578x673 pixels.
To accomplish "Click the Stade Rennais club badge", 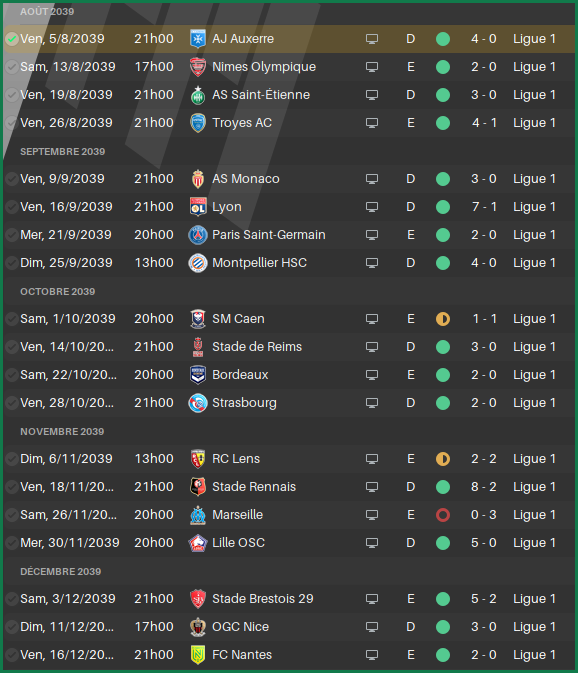I will tap(198, 487).
